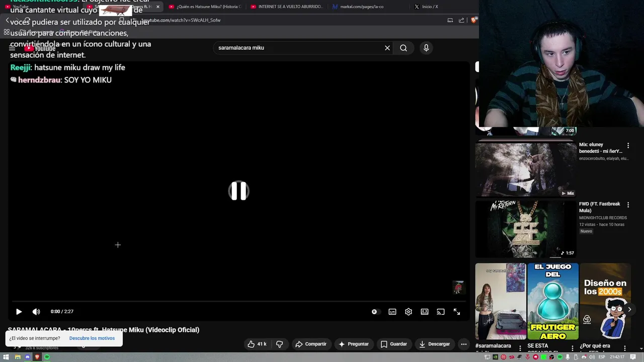This screenshot has height=362, width=644.
Task: Open the player settings gear
Action: click(409, 312)
